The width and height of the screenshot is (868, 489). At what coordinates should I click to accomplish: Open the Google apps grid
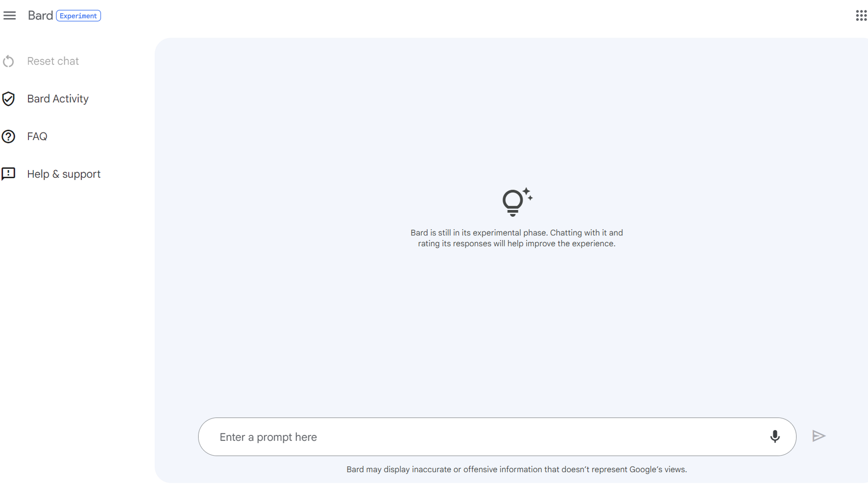(x=861, y=16)
